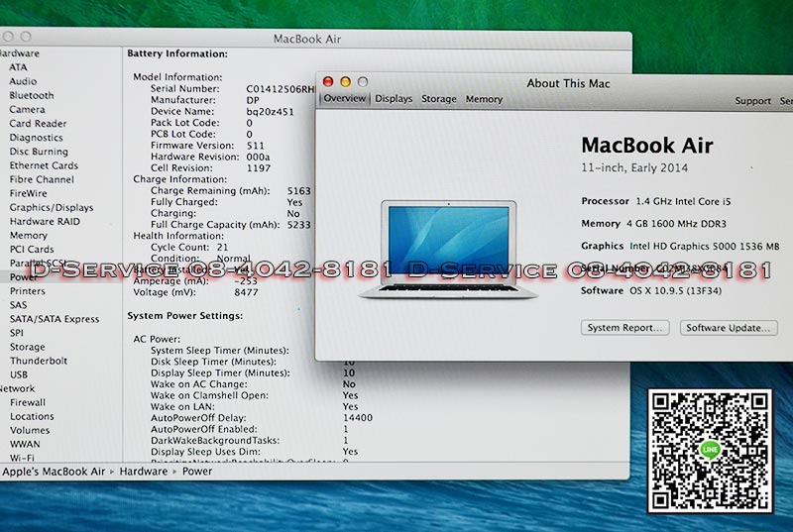The height and width of the screenshot is (532, 793).
Task: Click Power in bottom path bar
Action: pos(197,472)
